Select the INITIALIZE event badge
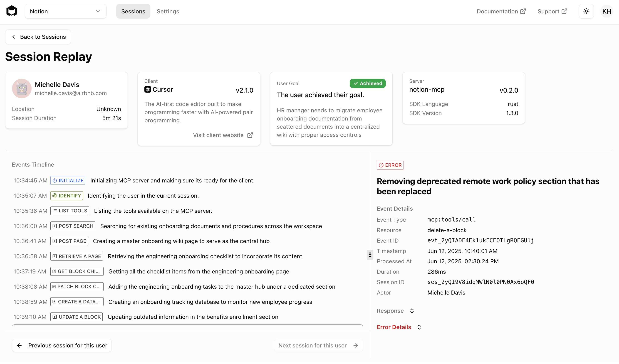This screenshot has height=364, width=619. pos(68,180)
